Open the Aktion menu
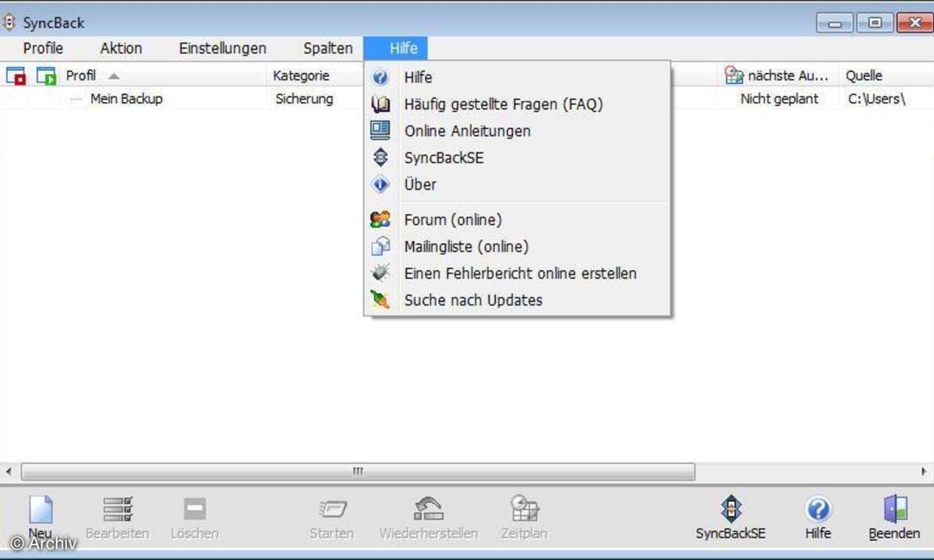 coord(121,48)
